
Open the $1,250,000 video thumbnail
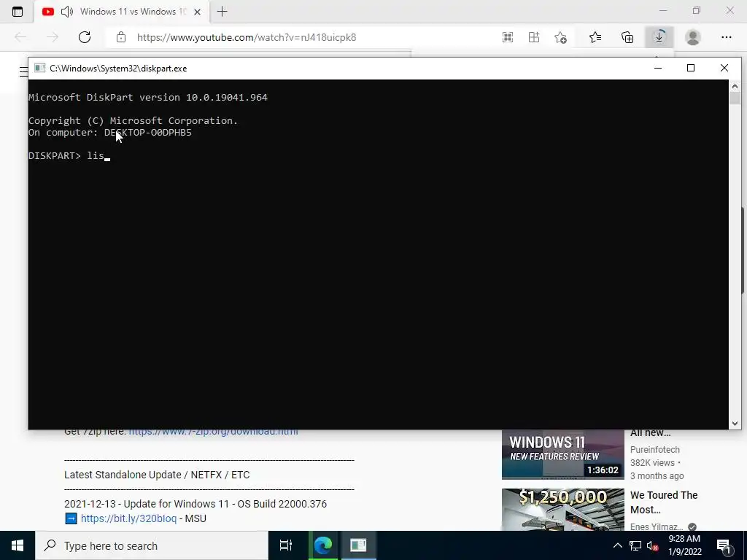coord(562,510)
